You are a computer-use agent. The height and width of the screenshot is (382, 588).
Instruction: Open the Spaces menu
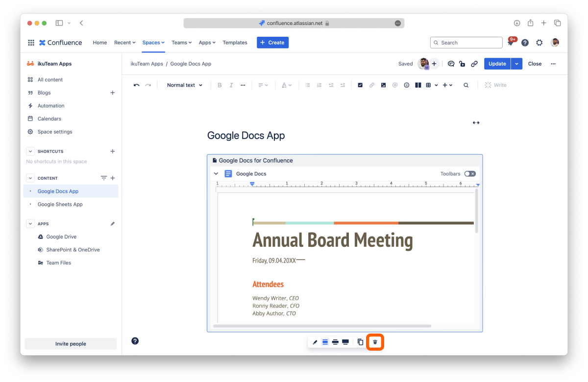pos(153,43)
